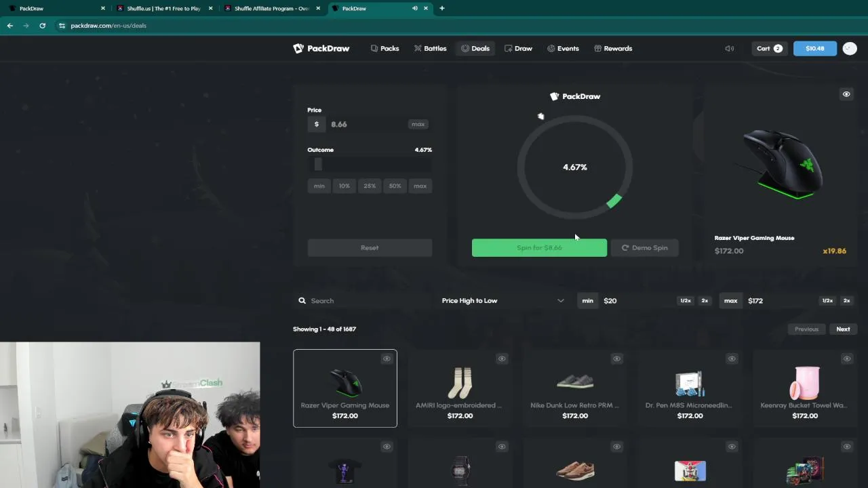This screenshot has height=488, width=868.
Task: Click the max price filter value $172
Action: (x=755, y=301)
